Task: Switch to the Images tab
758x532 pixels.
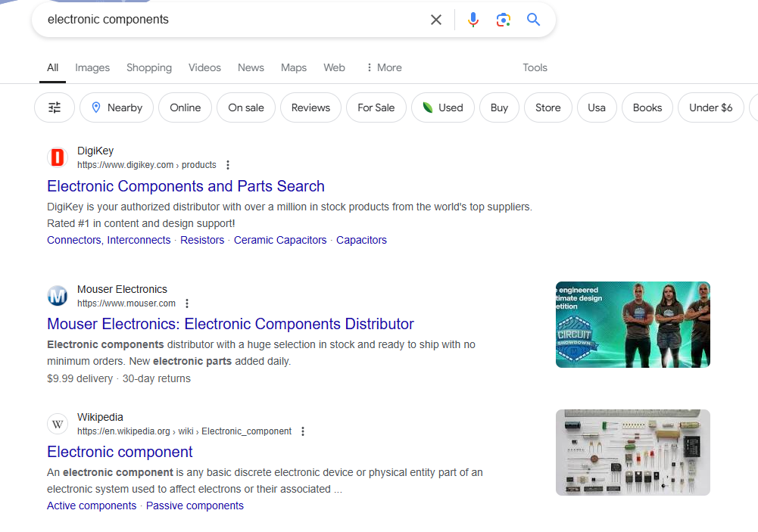Action: 92,67
